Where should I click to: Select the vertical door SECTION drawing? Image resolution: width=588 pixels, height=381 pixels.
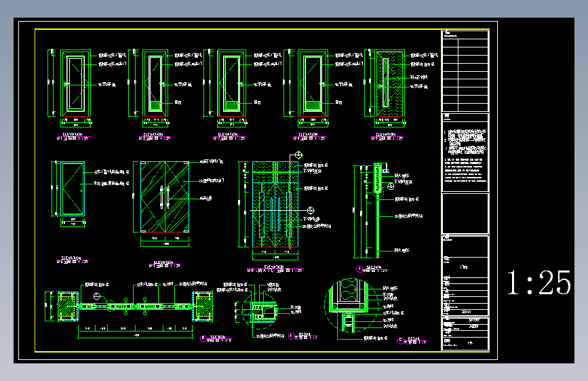click(x=378, y=211)
